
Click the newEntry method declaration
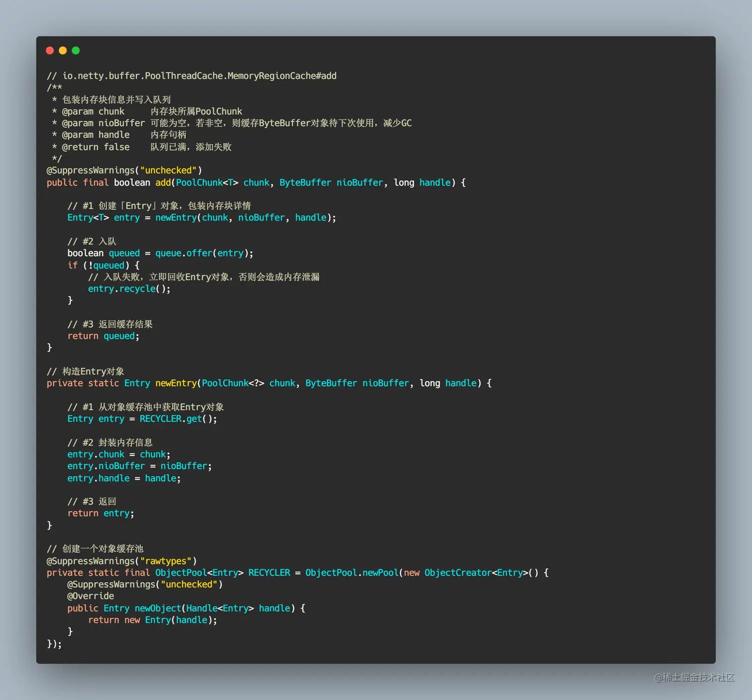tap(176, 383)
